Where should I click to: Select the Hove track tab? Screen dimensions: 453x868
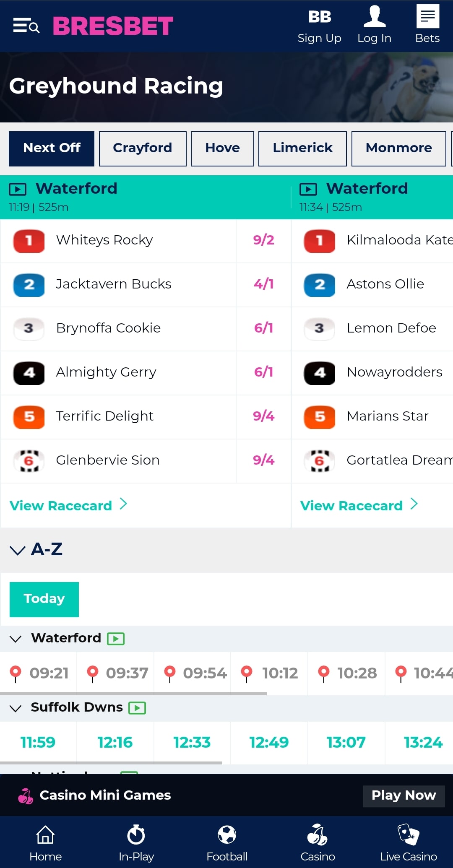pos(222,148)
